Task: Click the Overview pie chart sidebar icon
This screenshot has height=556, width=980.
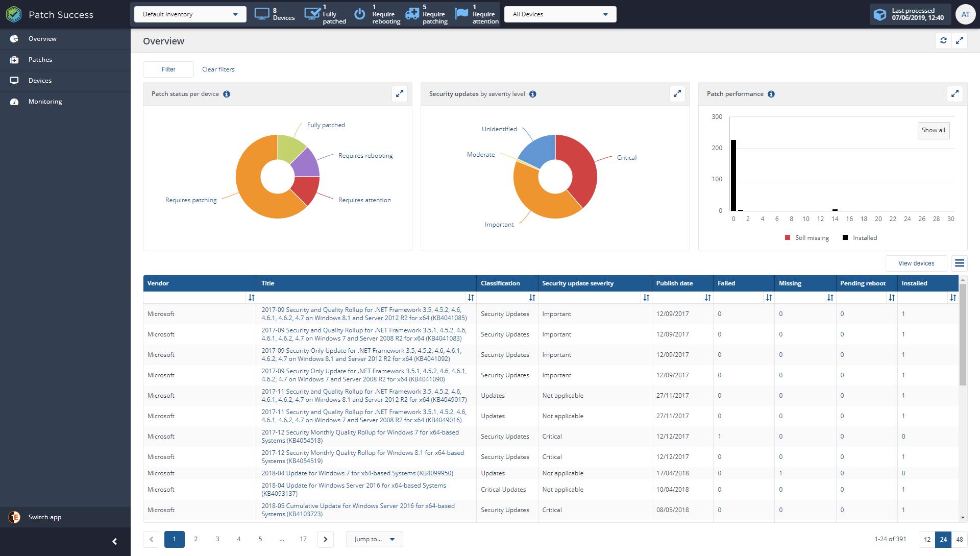Action: click(14, 39)
